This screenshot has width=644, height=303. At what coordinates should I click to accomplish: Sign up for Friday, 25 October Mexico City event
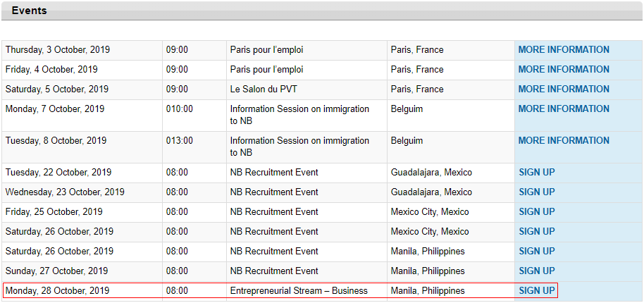tap(537, 212)
